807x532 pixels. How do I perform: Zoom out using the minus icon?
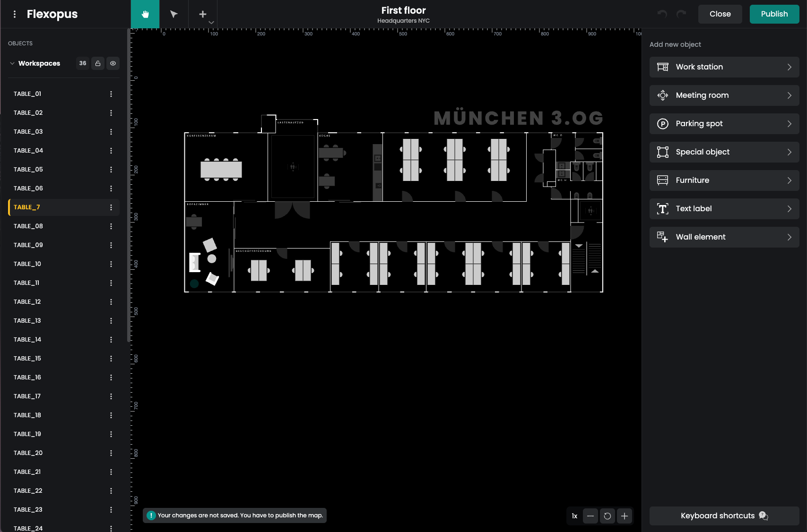pos(590,516)
